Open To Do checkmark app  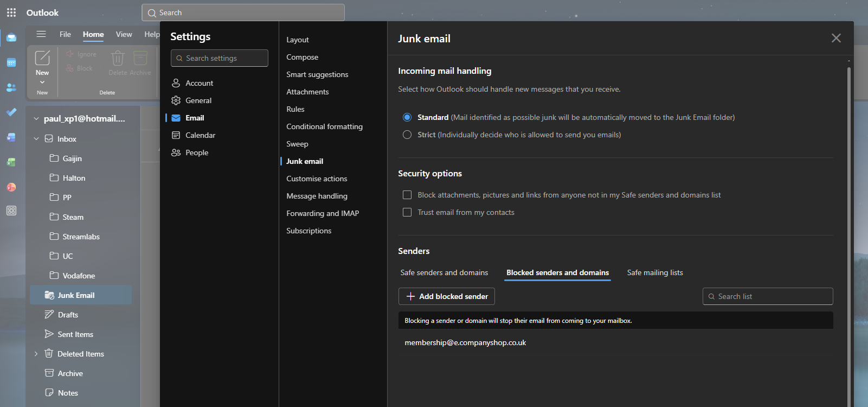11,112
